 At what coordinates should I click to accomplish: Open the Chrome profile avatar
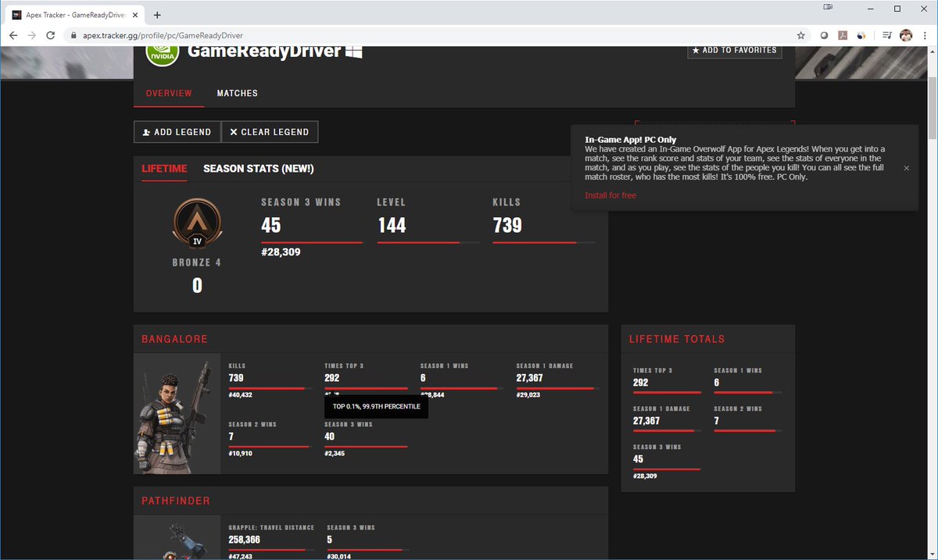coord(906,35)
